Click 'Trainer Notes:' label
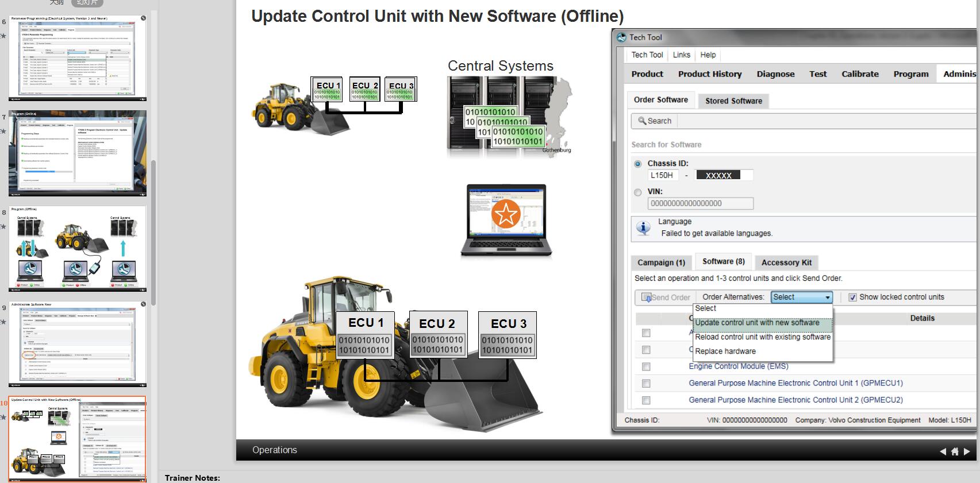This screenshot has width=980, height=483. (x=193, y=478)
